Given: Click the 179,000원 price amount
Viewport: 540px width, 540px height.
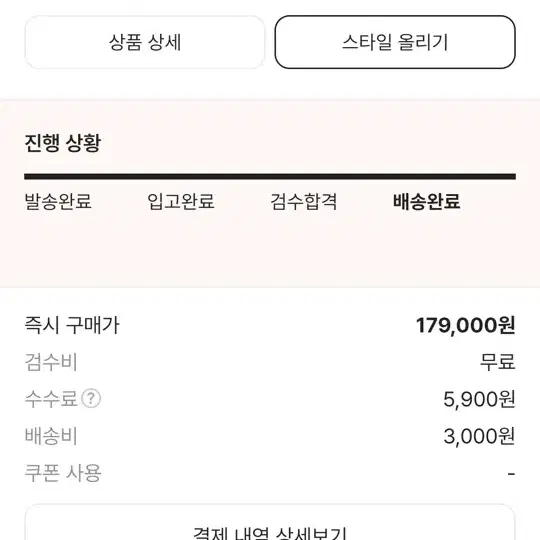Looking at the screenshot, I should [466, 325].
